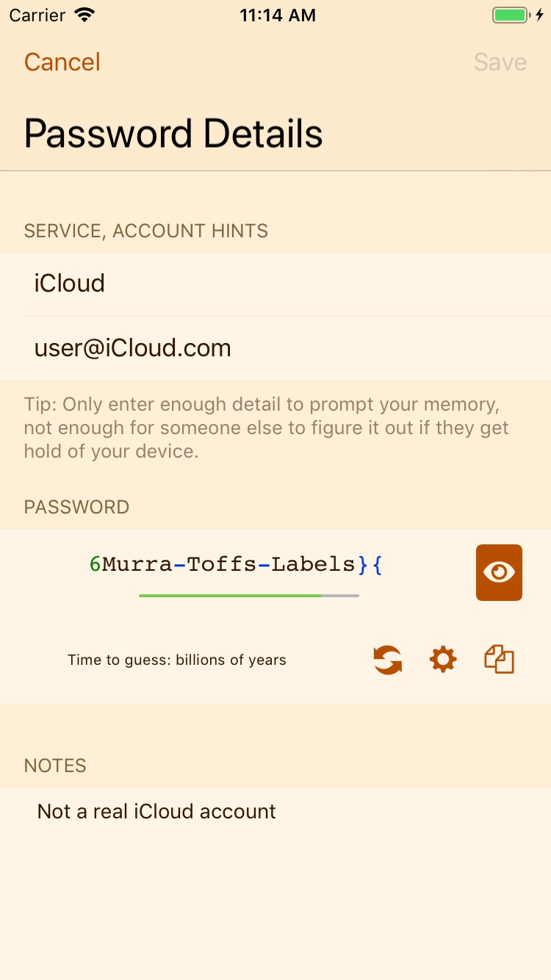This screenshot has height=980, width=551.
Task: Tap the PASSWORD section header
Action: (76, 507)
